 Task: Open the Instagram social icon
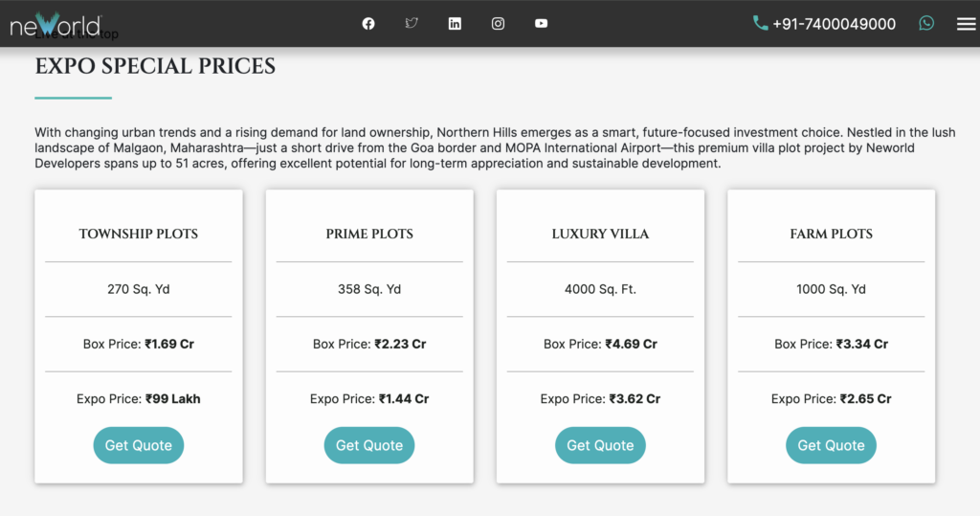(x=498, y=24)
